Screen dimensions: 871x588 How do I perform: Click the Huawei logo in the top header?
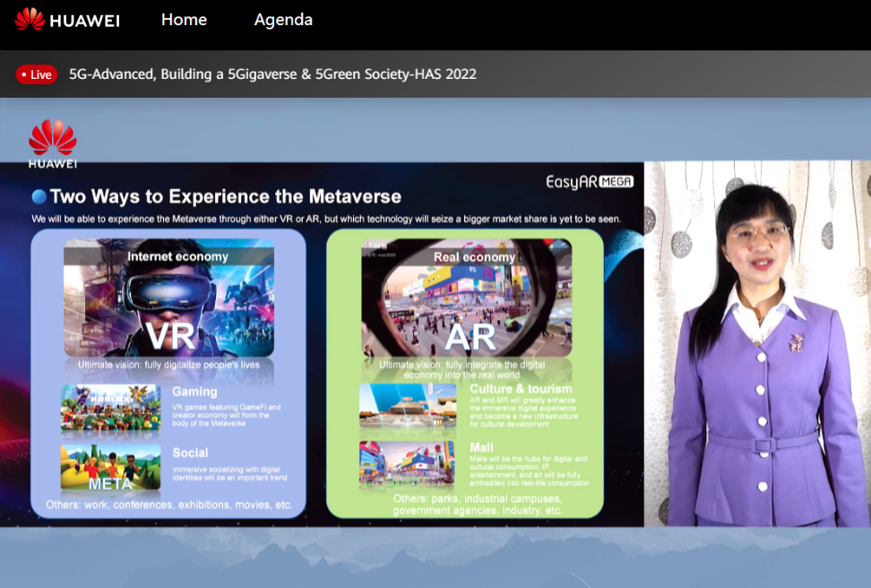[67, 20]
